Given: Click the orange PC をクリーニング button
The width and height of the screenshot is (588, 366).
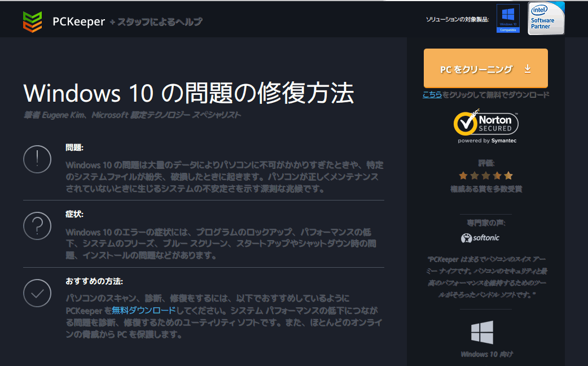Looking at the screenshot, I should [x=486, y=68].
